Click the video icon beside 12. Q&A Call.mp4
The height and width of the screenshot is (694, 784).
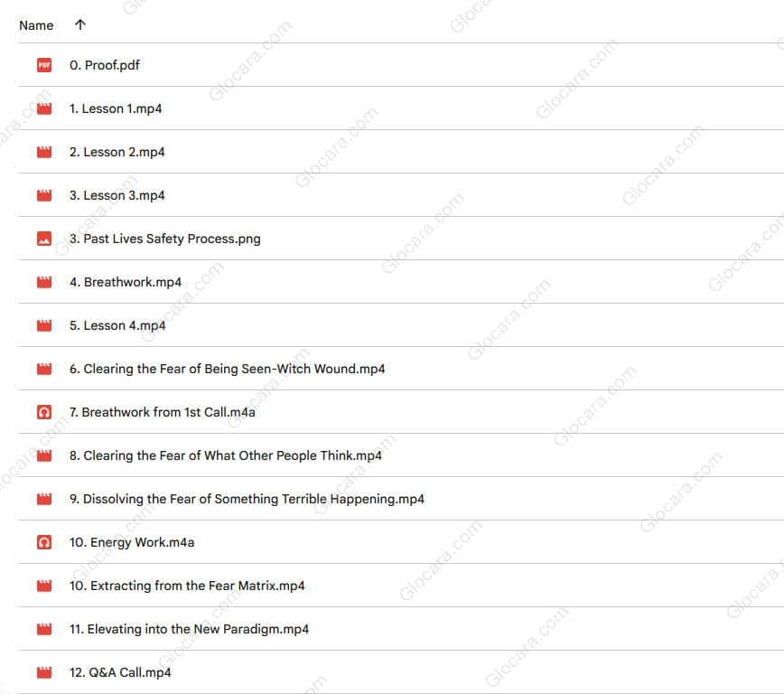click(43, 672)
